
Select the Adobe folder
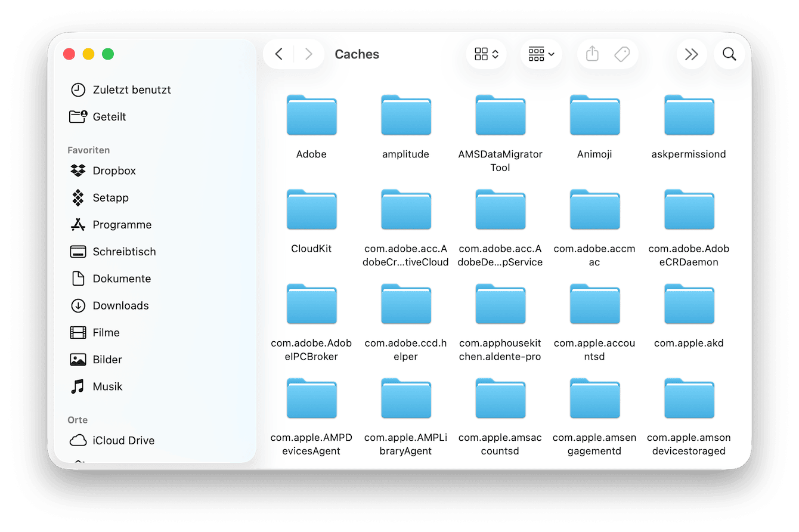tap(311, 116)
